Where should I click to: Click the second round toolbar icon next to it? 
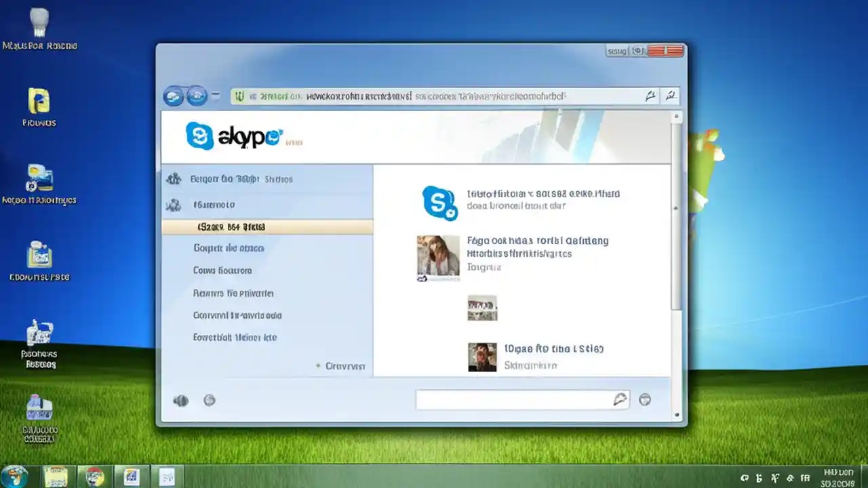(196, 96)
